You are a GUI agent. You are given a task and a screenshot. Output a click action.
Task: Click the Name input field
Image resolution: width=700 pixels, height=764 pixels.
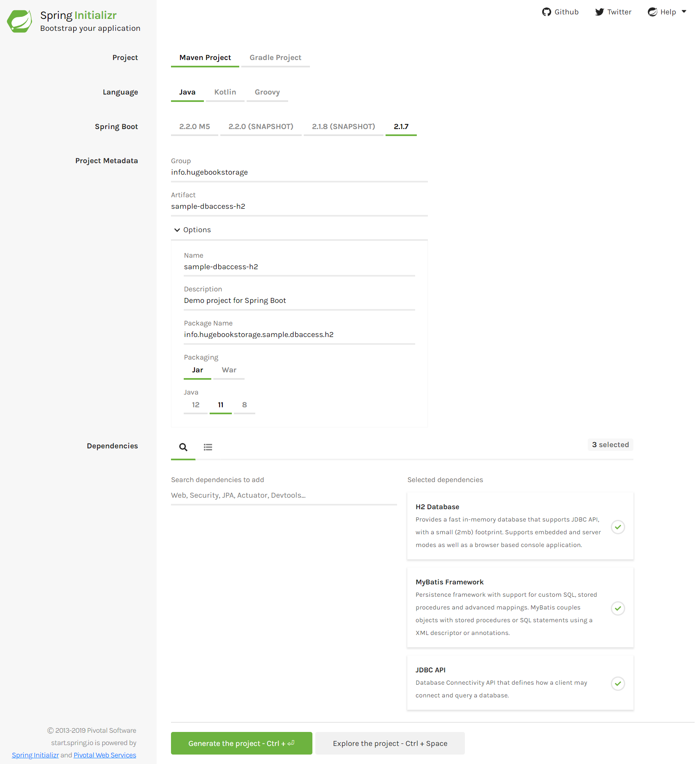[x=299, y=267]
